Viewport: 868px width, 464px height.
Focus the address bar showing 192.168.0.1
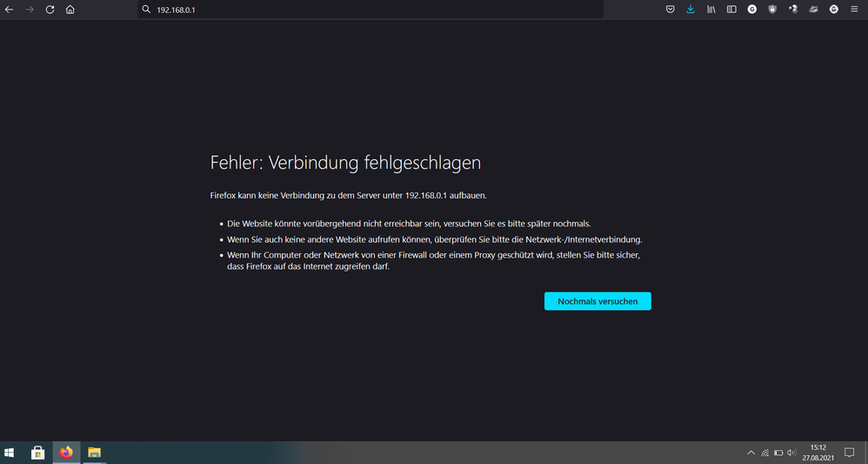click(x=371, y=10)
